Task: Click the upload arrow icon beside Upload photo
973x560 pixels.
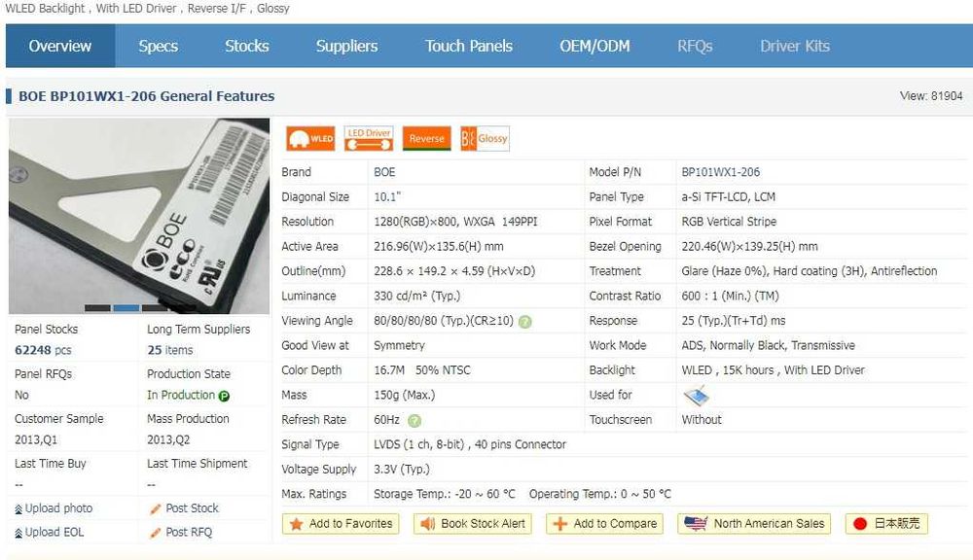Action: pos(18,509)
